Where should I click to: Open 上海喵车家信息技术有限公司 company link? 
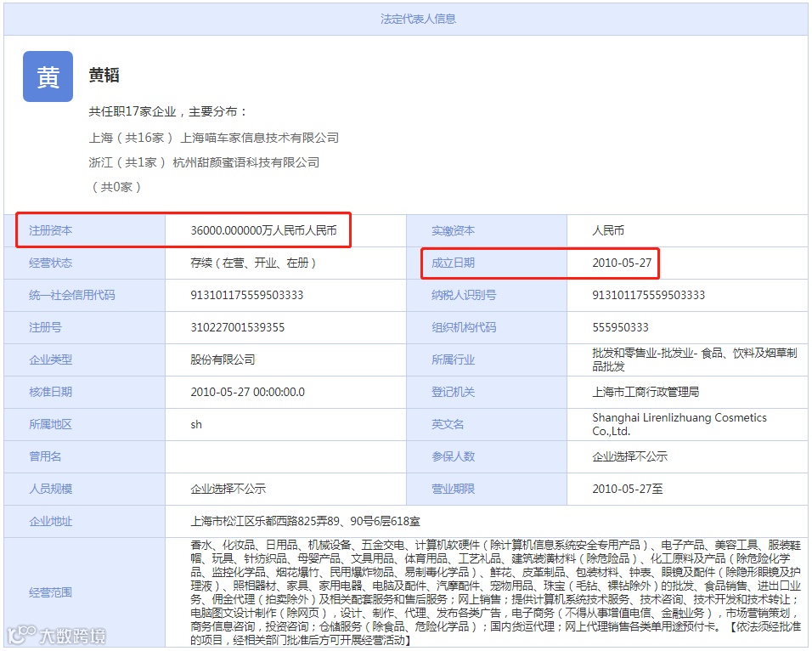[x=259, y=138]
